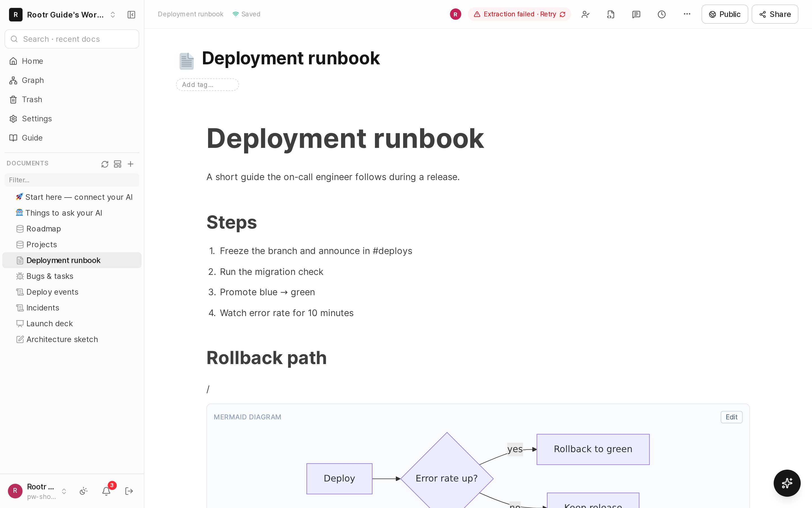This screenshot has width=812, height=508.
Task: Click the log out icon
Action: 129,491
